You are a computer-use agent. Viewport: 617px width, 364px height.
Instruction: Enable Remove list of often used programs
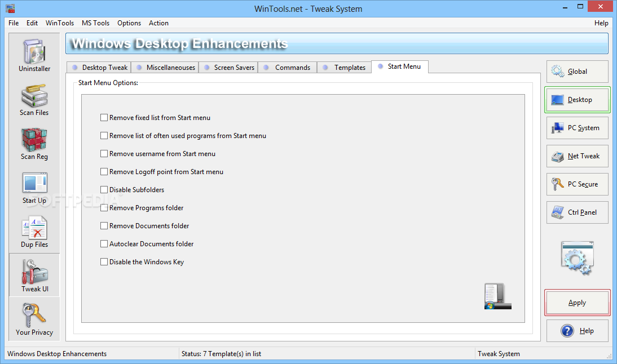[104, 136]
